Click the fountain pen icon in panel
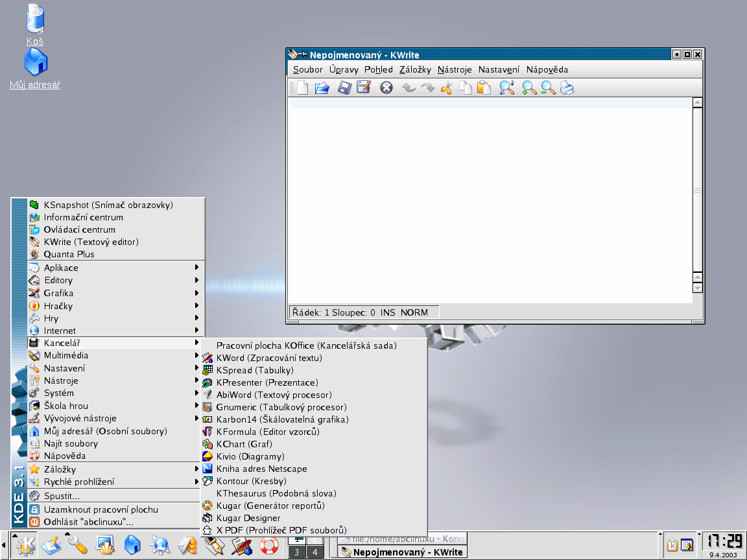 point(215,545)
